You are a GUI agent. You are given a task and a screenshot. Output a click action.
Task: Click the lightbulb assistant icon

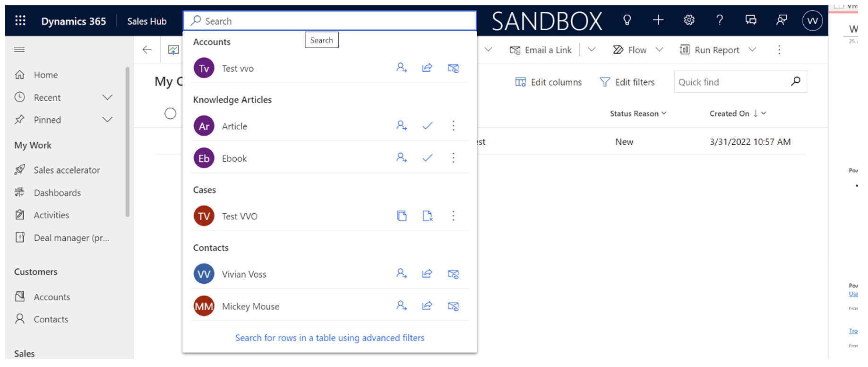click(x=627, y=20)
